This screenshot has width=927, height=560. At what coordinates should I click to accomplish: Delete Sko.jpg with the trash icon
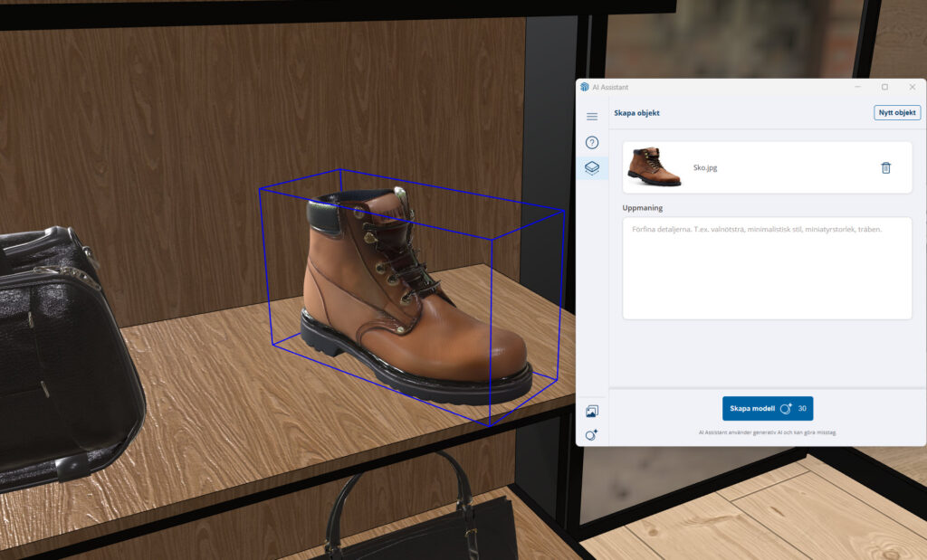[x=885, y=167]
